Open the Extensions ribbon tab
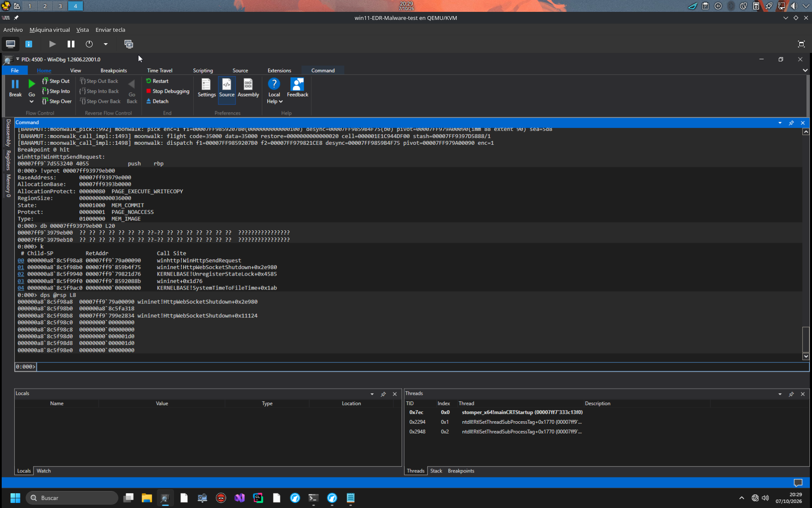Image resolution: width=812 pixels, height=508 pixels. (279, 70)
